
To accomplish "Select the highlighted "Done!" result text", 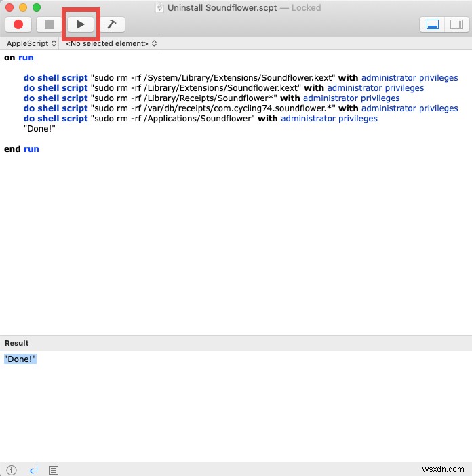I will (20, 359).
